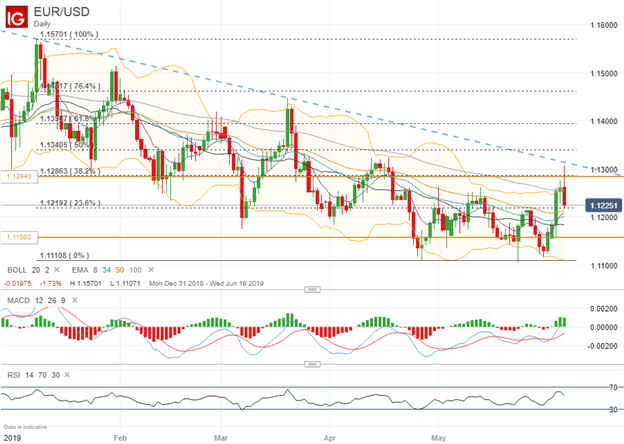Click the 1.12192 (23.6%) Fibonacci label
Viewport: 624px width, 444px height.
tap(70, 203)
